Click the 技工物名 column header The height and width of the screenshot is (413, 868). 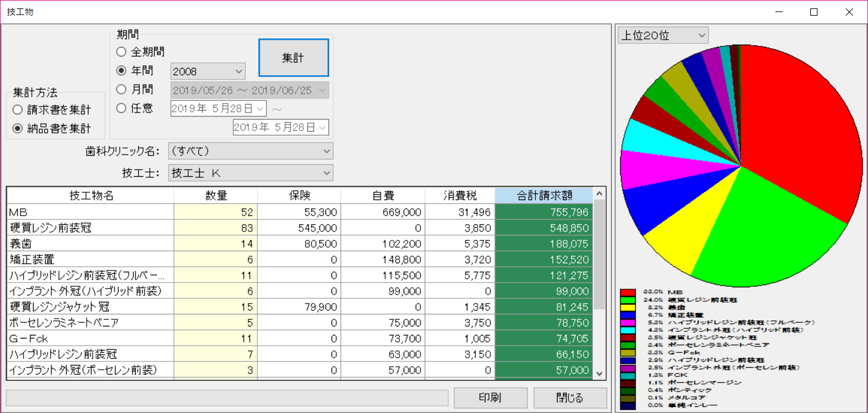[x=91, y=195]
